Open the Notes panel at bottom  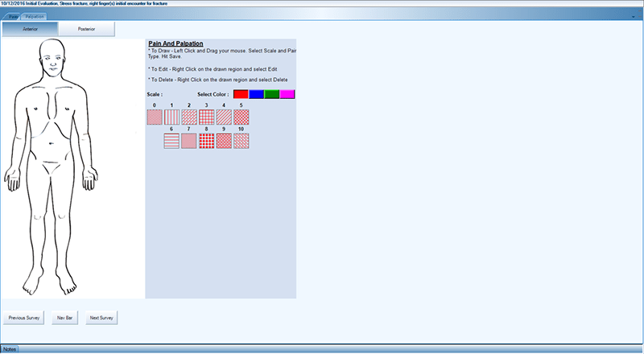(x=10, y=349)
